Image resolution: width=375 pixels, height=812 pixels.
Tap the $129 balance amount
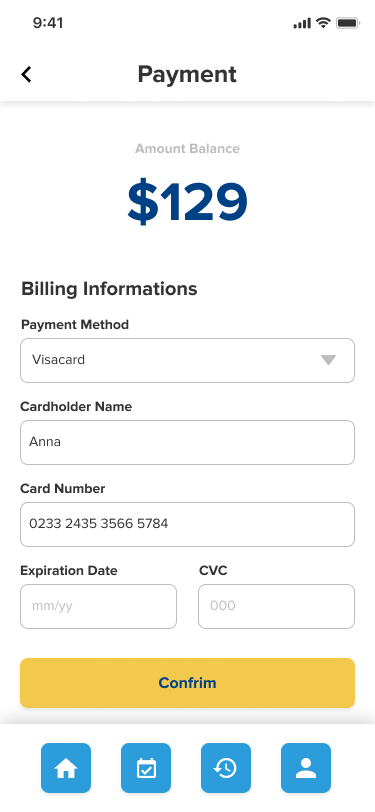point(188,202)
